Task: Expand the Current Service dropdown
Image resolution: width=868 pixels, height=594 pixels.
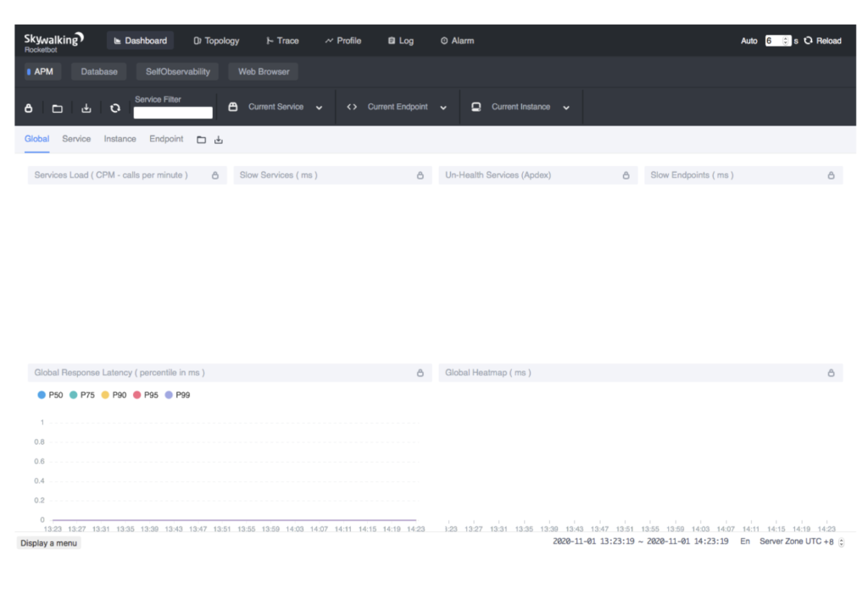Action: (319, 108)
